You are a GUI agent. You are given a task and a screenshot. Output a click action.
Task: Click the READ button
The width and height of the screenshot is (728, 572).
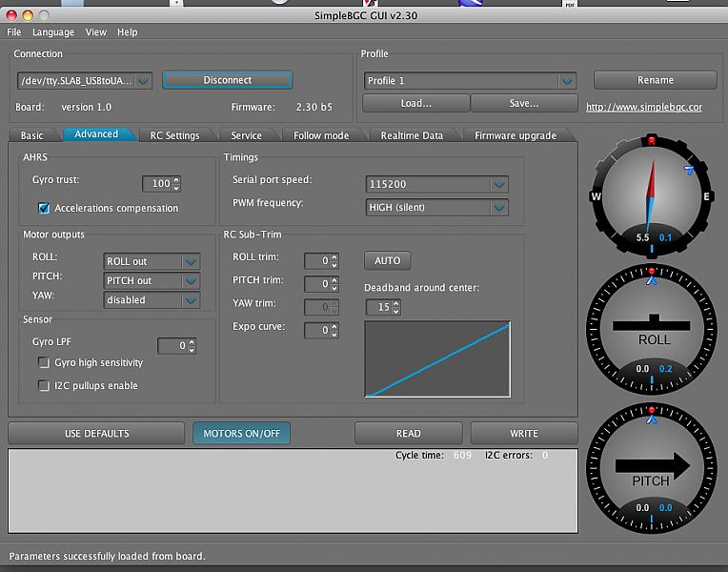click(409, 433)
